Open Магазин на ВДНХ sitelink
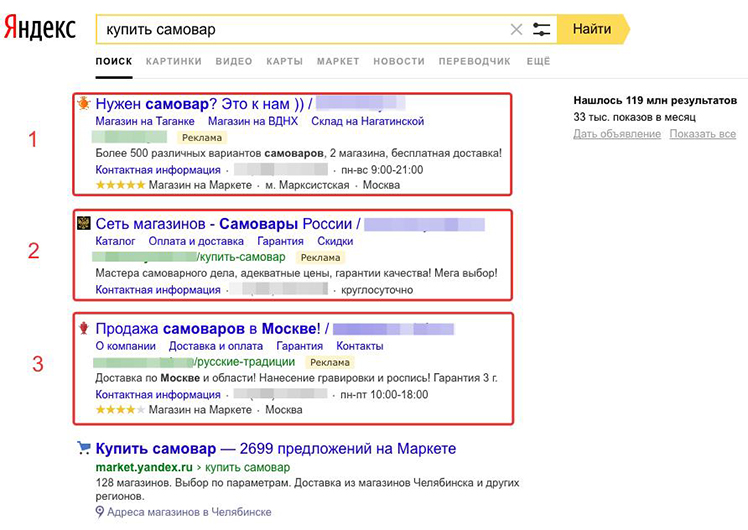 pyautogui.click(x=253, y=121)
